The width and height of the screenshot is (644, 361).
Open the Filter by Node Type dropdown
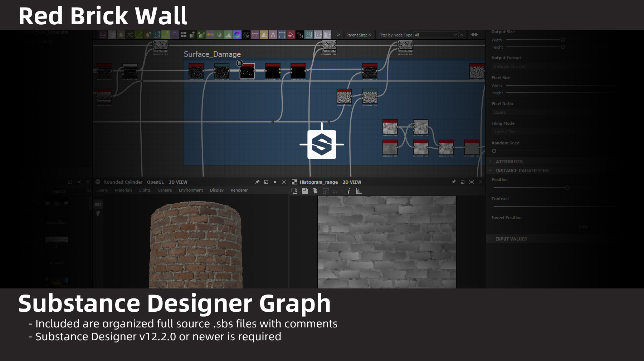[x=436, y=35]
